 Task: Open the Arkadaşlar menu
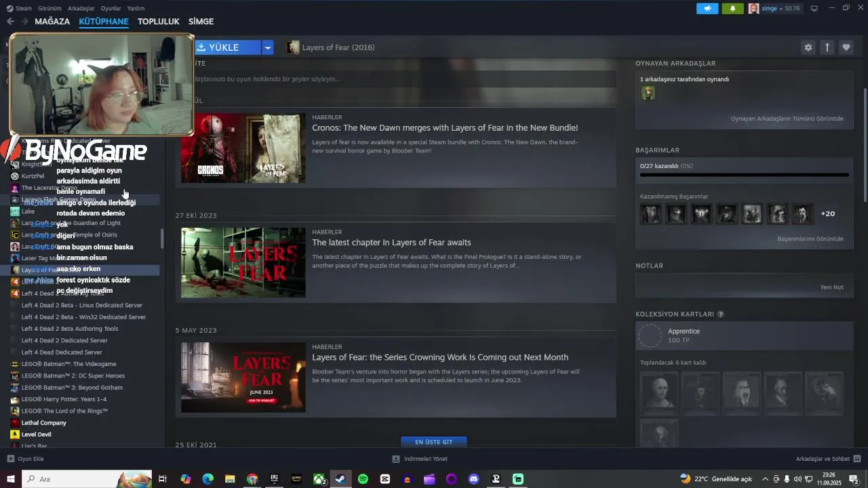coord(81,8)
